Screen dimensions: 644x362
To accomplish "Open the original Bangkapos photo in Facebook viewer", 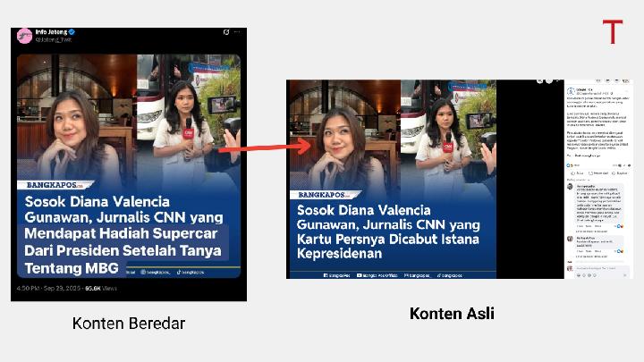I will click(423, 179).
